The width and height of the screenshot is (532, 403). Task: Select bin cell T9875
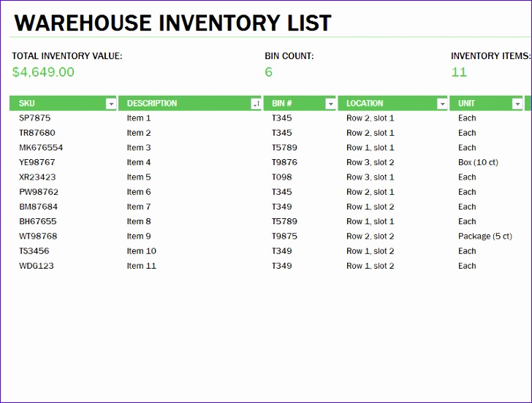tap(284, 237)
